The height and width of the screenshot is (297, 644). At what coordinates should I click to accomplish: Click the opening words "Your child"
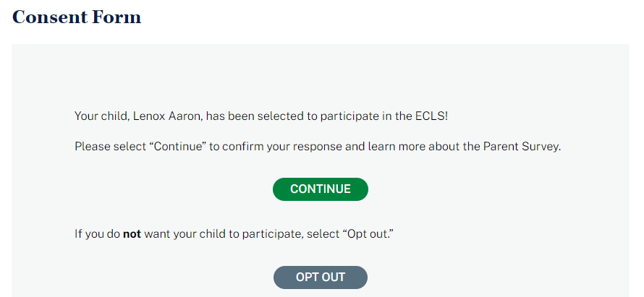tap(100, 116)
